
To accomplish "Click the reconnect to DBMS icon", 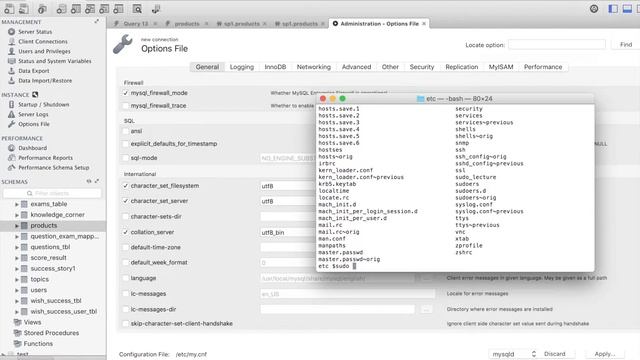I will (156, 9).
